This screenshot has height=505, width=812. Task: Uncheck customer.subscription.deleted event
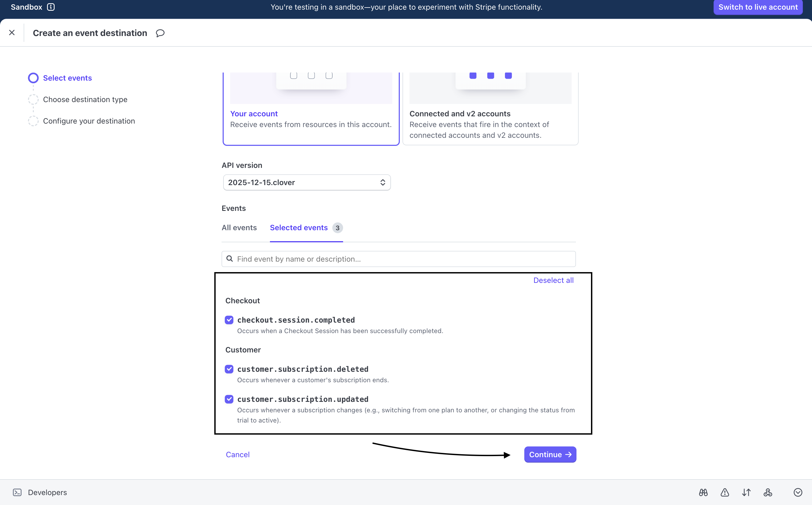pyautogui.click(x=229, y=369)
